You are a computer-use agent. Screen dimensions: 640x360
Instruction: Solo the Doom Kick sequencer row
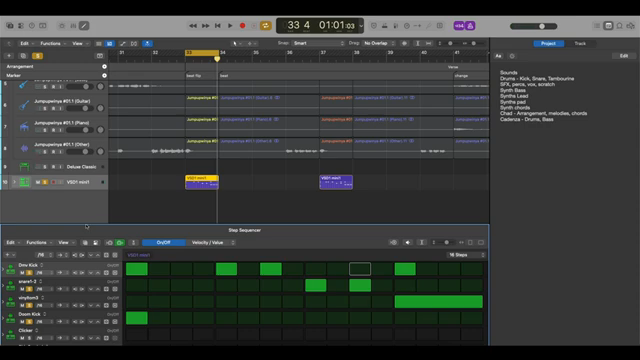pyautogui.click(x=29, y=322)
